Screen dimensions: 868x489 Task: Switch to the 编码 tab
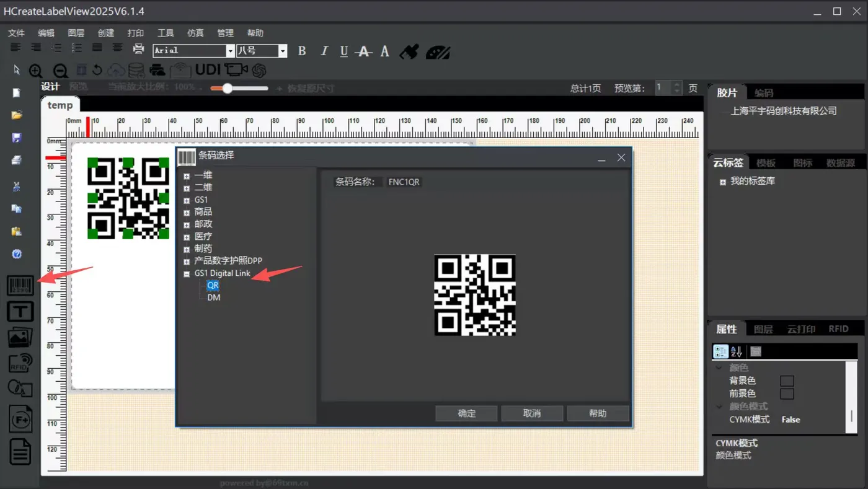pos(764,93)
